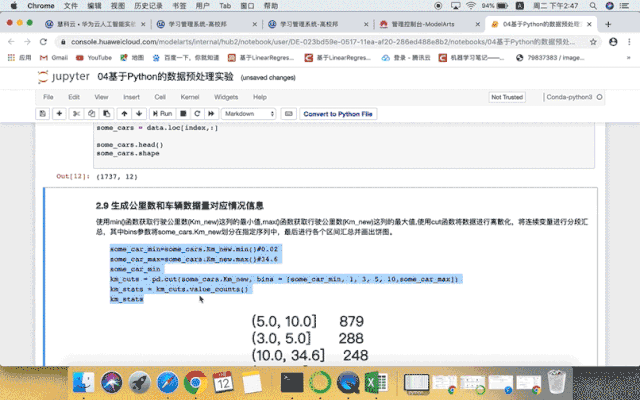Switch to the 慧科云 华为云人工智能 tab

(96, 24)
